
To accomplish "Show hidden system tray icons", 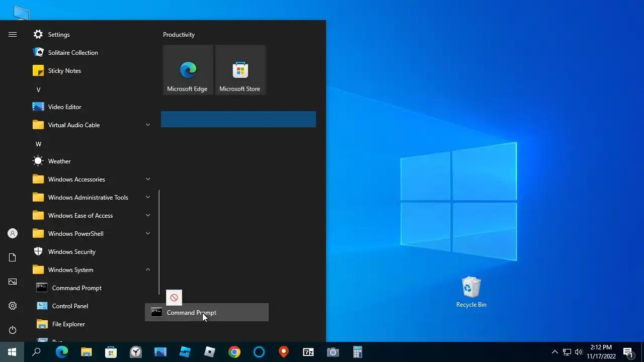I will tap(555, 352).
